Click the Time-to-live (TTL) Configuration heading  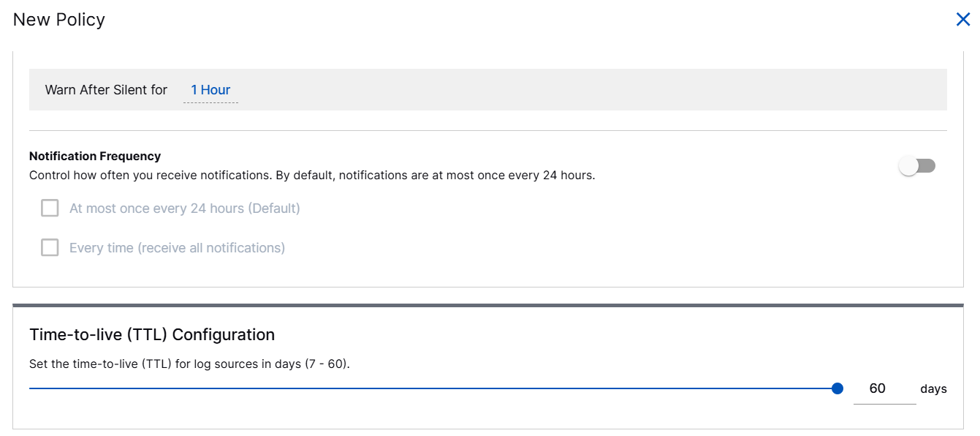[152, 335]
